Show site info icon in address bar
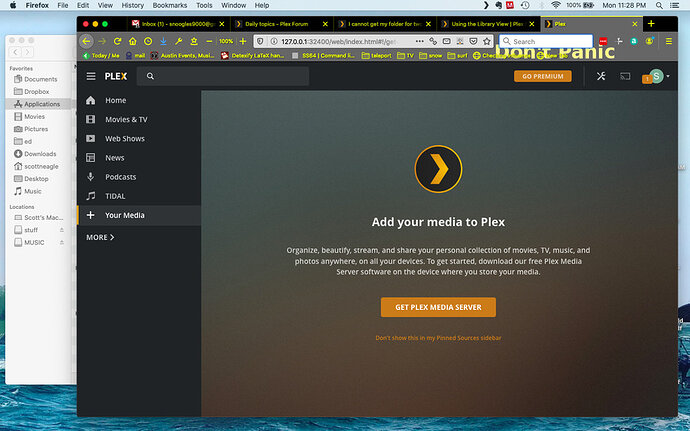 274,41
